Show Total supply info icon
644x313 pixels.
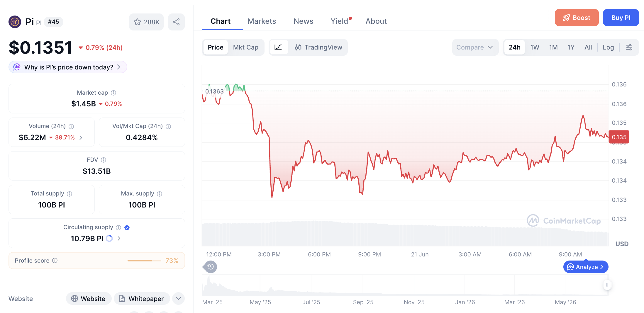[x=70, y=194]
